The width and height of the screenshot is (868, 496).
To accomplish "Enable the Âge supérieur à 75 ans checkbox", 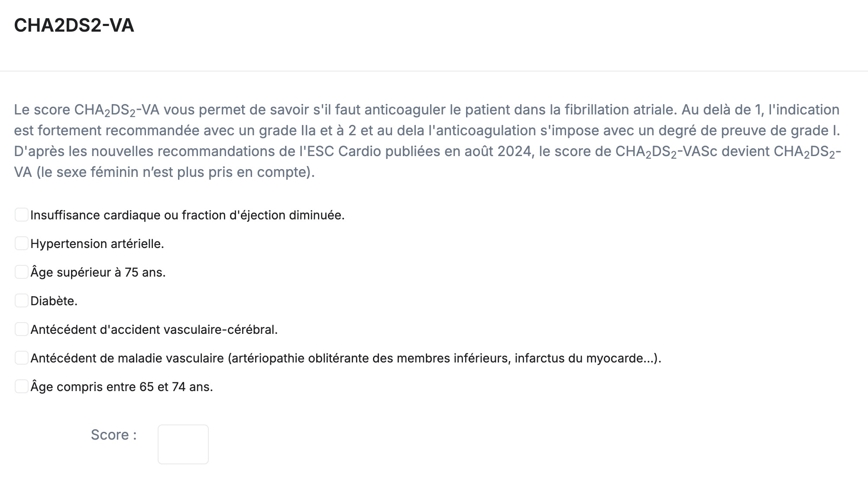I will coord(21,272).
